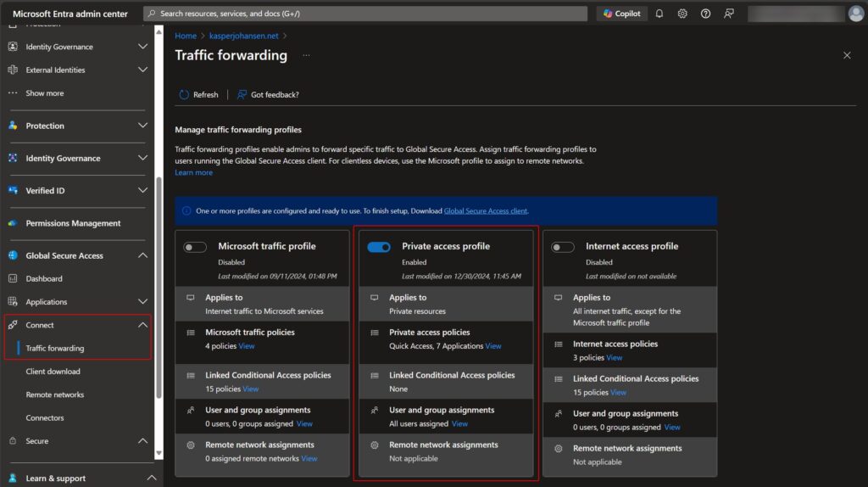Open the Learn more link

click(x=194, y=172)
